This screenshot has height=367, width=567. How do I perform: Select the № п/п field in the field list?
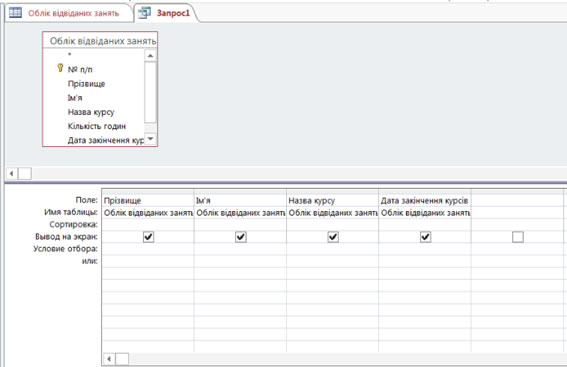[x=80, y=69]
